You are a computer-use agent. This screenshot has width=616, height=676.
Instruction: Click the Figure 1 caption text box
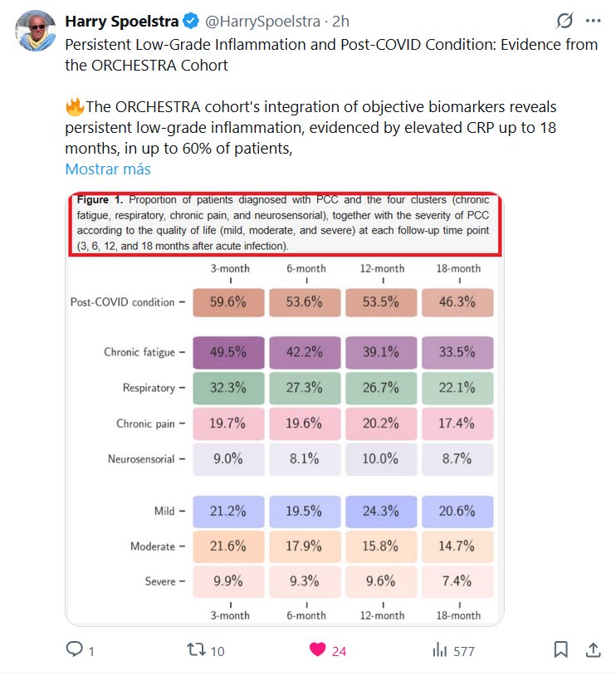pos(284,224)
